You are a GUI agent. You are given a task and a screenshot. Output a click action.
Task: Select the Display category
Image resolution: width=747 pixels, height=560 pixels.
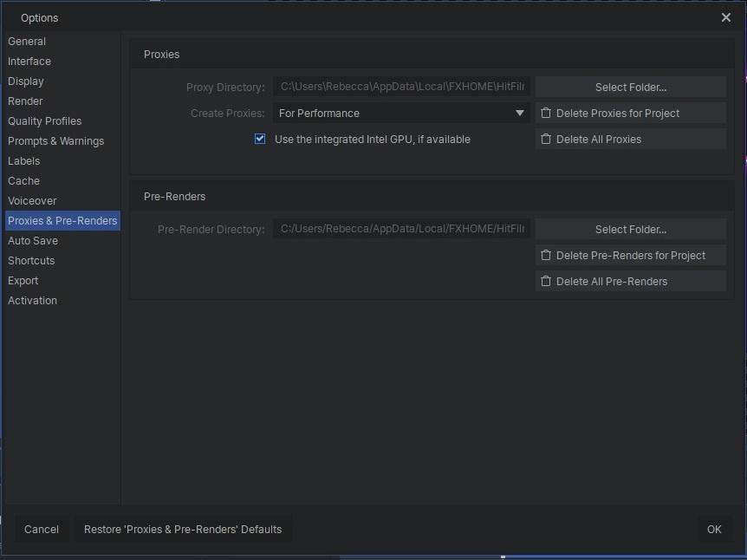25,81
